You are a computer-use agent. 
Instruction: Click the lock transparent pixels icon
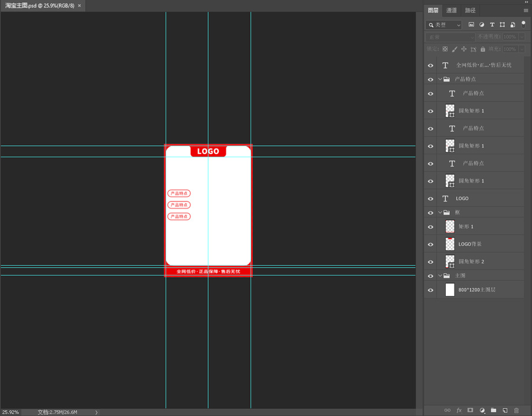point(445,49)
